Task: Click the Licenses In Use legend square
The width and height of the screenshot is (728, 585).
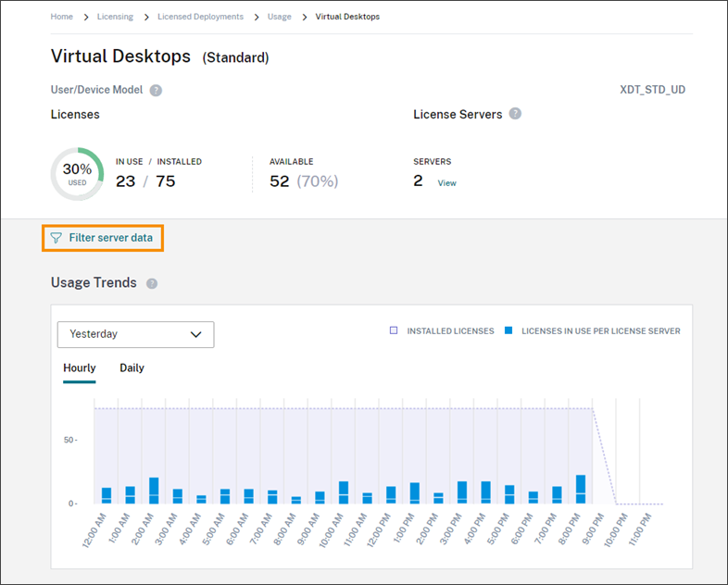Action: 508,330
